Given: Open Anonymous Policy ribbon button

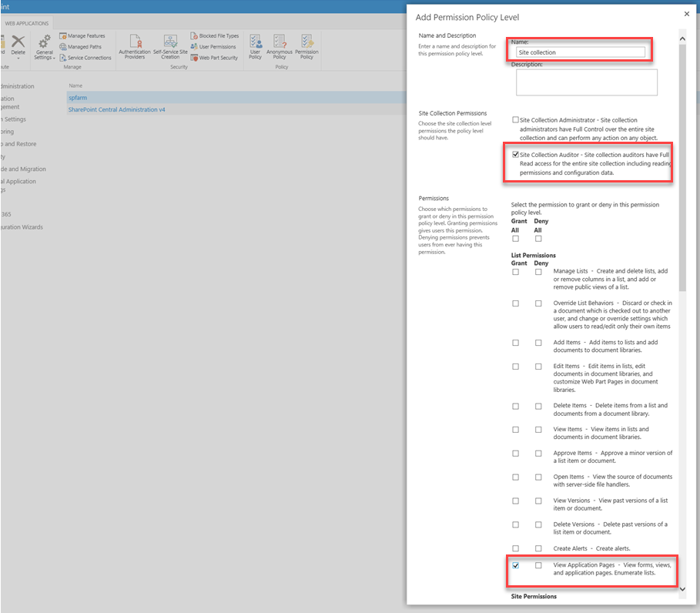Looking at the screenshot, I should tap(280, 46).
